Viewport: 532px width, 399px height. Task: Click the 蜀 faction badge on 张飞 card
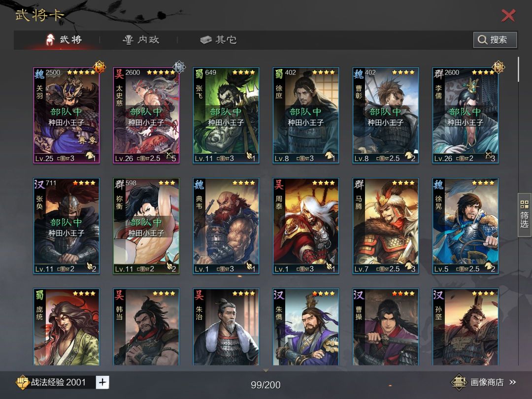pyautogui.click(x=199, y=73)
